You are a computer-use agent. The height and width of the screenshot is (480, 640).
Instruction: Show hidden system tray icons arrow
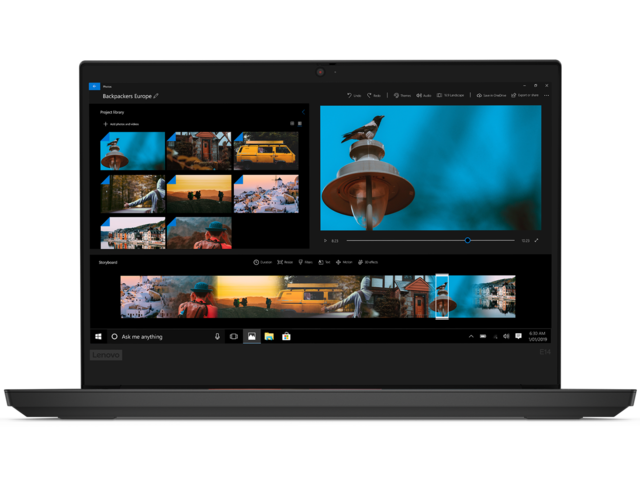coord(471,336)
